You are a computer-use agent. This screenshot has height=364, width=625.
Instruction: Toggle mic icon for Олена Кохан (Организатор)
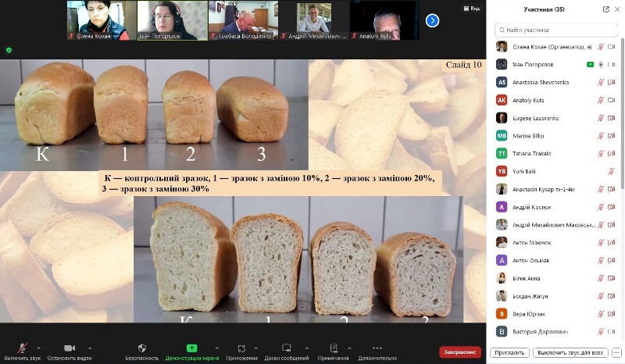[x=601, y=47]
